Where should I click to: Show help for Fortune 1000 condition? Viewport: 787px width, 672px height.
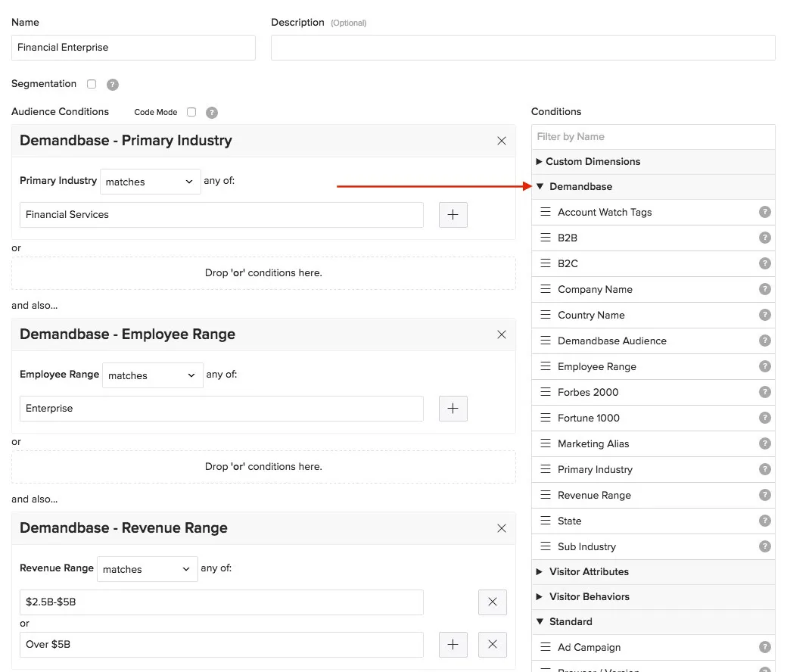pos(764,418)
